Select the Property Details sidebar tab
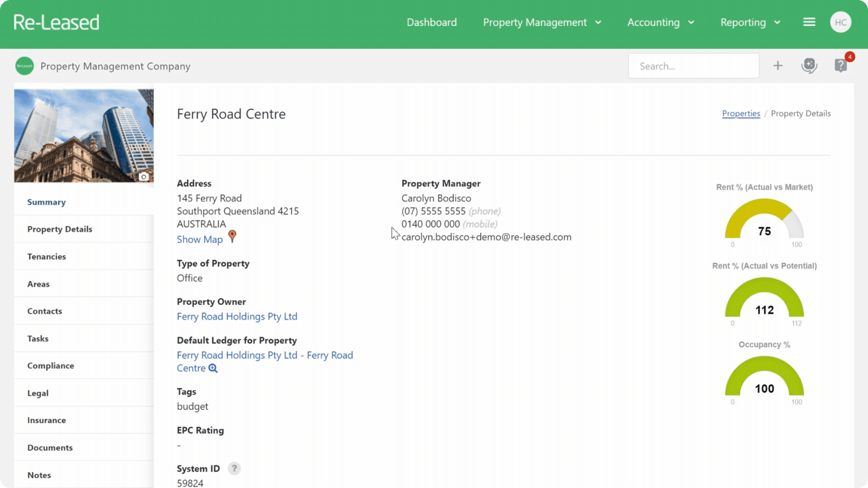The width and height of the screenshot is (868, 488). click(x=84, y=229)
